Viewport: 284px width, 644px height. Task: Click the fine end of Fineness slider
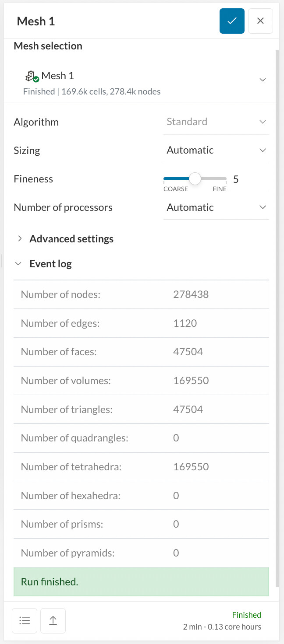[224, 178]
